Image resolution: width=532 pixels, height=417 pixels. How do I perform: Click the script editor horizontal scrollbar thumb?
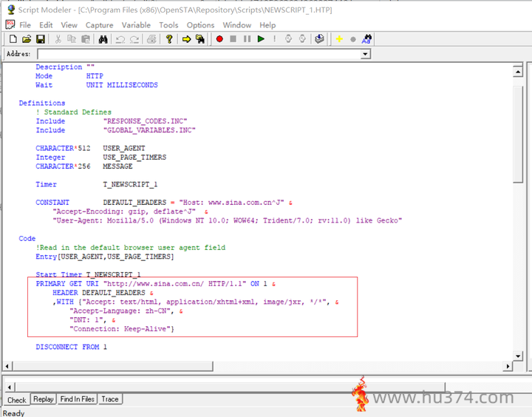point(112,366)
